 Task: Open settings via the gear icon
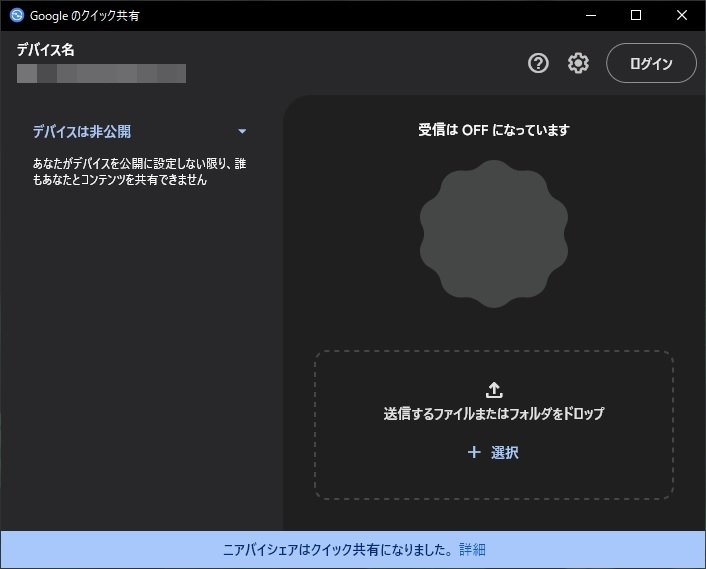578,63
